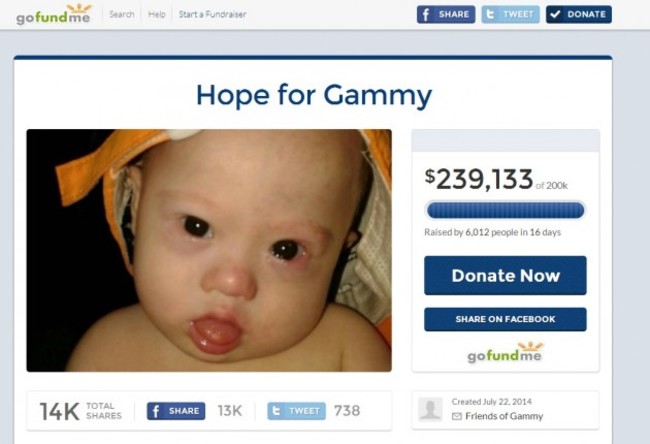Click the DONATE button with checkmark
The image size is (650, 444).
tap(579, 15)
